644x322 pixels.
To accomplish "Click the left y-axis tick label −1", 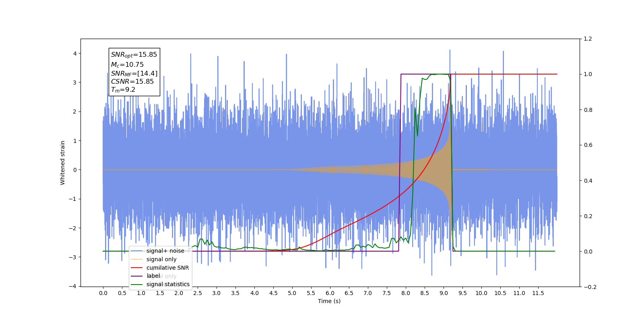I will click(x=73, y=199).
